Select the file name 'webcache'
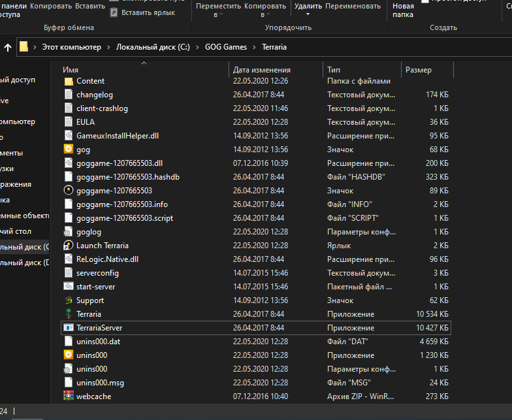This screenshot has height=420, width=512. click(94, 396)
